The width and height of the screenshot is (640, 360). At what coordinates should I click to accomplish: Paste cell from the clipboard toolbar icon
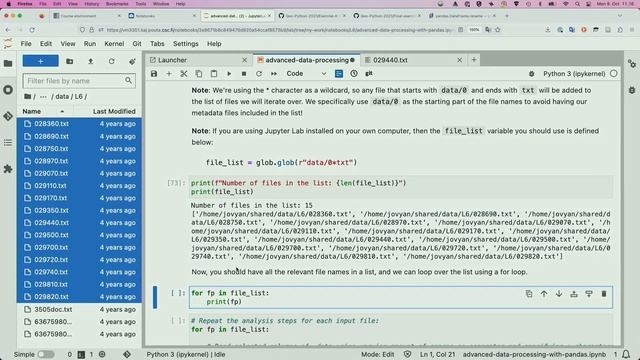[x=213, y=74]
